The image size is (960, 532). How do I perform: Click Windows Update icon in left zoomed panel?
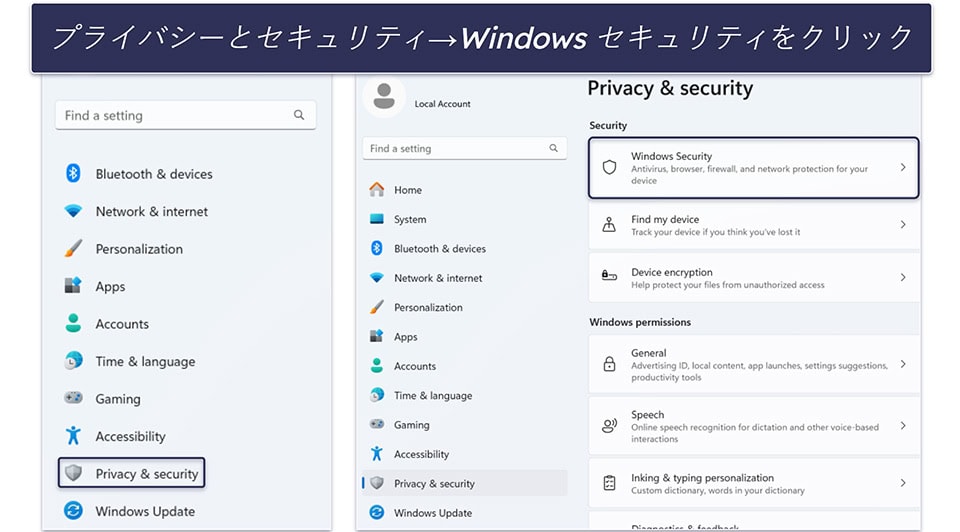coord(73,511)
